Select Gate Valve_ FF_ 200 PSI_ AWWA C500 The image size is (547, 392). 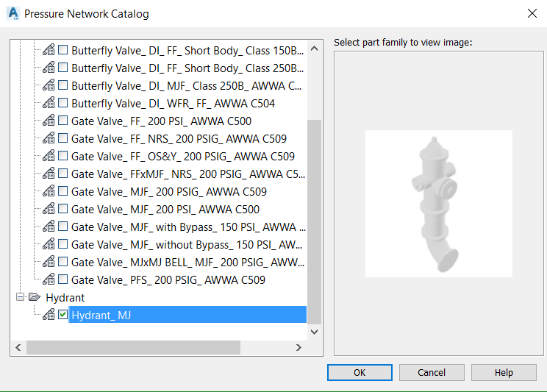click(161, 121)
